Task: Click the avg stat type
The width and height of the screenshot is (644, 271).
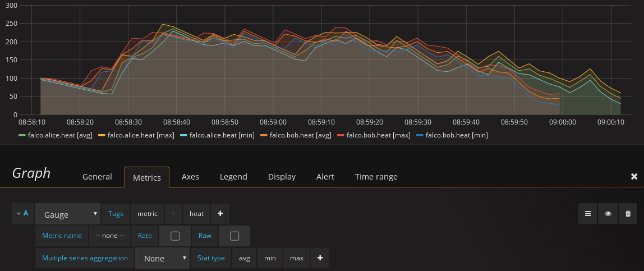Action: tap(245, 258)
